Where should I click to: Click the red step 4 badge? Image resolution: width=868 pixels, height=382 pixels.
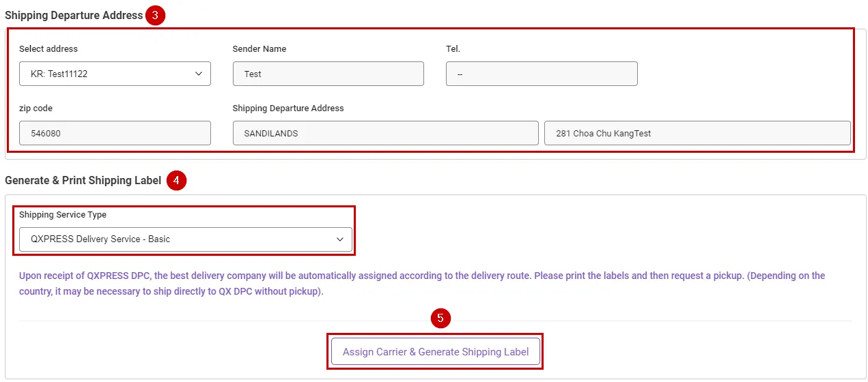(x=176, y=180)
